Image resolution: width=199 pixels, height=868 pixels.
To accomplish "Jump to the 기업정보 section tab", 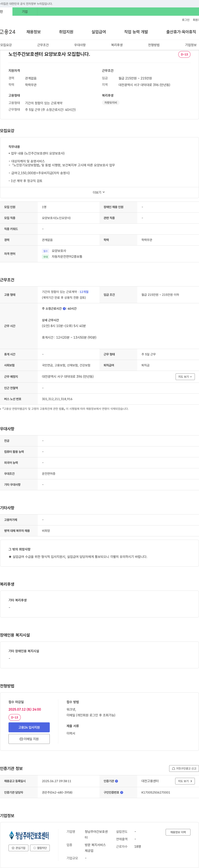I will click(191, 45).
